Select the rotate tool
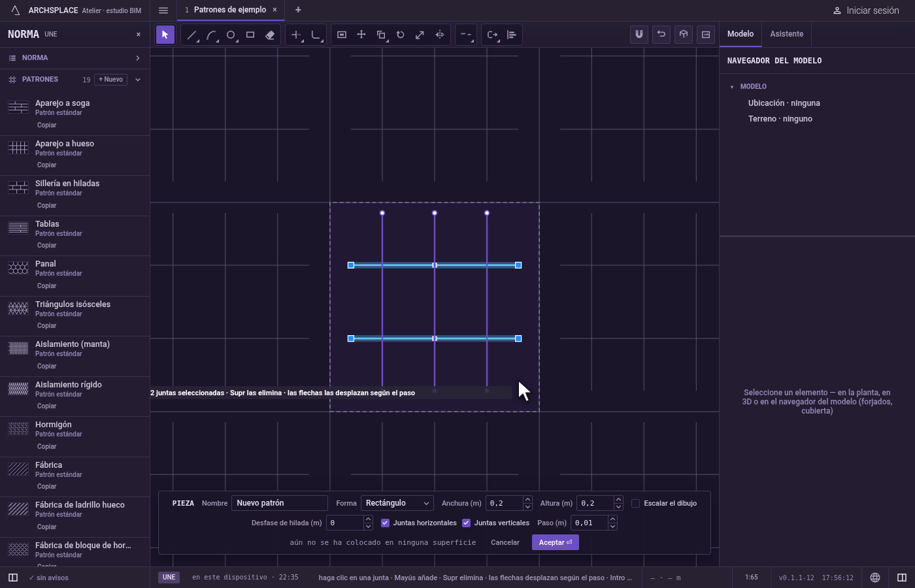The image size is (915, 588). pos(401,35)
